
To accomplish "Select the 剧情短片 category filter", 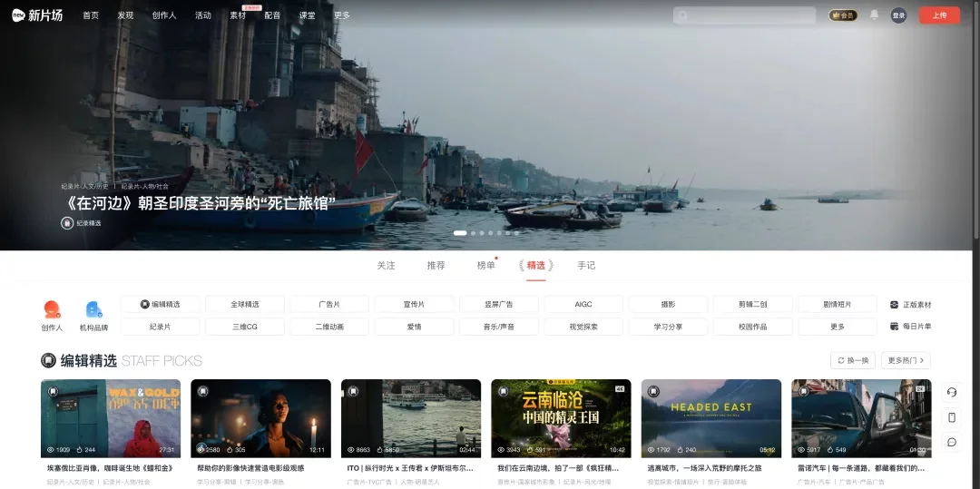I will [x=838, y=304].
